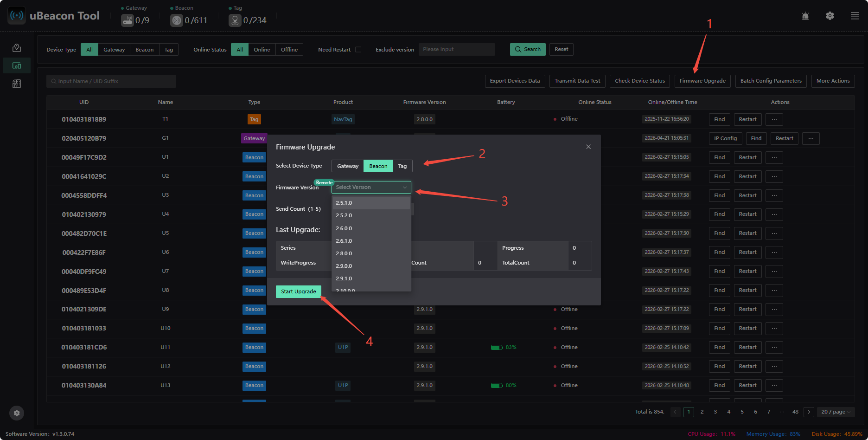Set Online Status filter to Offline
Viewport: 868px width, 440px height.
(x=289, y=50)
